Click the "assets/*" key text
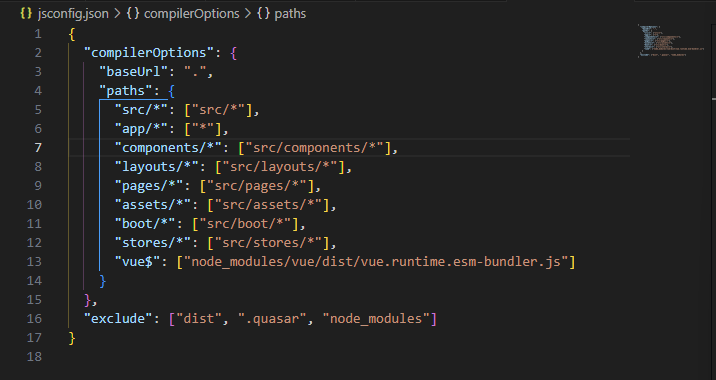The height and width of the screenshot is (380, 716). click(x=153, y=205)
